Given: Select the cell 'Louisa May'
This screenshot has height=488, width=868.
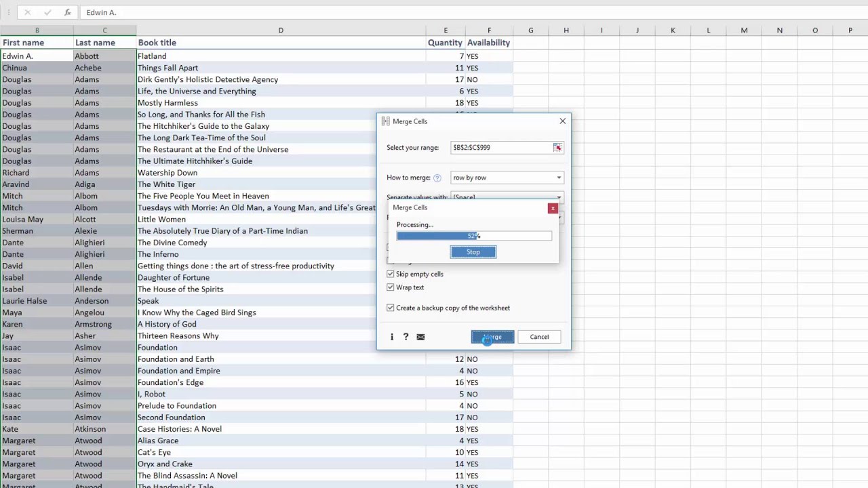Looking at the screenshot, I should 37,220.
